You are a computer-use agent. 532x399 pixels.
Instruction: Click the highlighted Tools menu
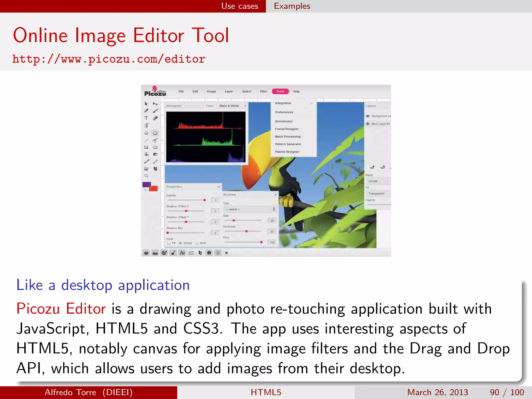[280, 91]
